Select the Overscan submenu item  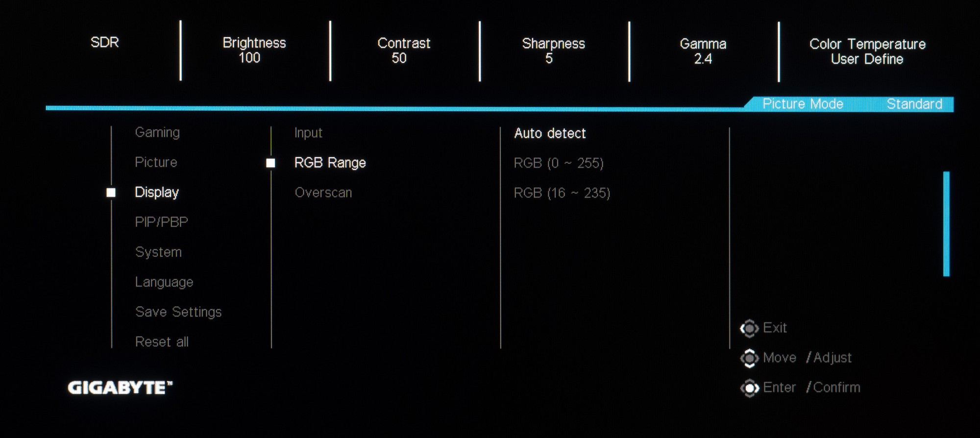pyautogui.click(x=323, y=193)
